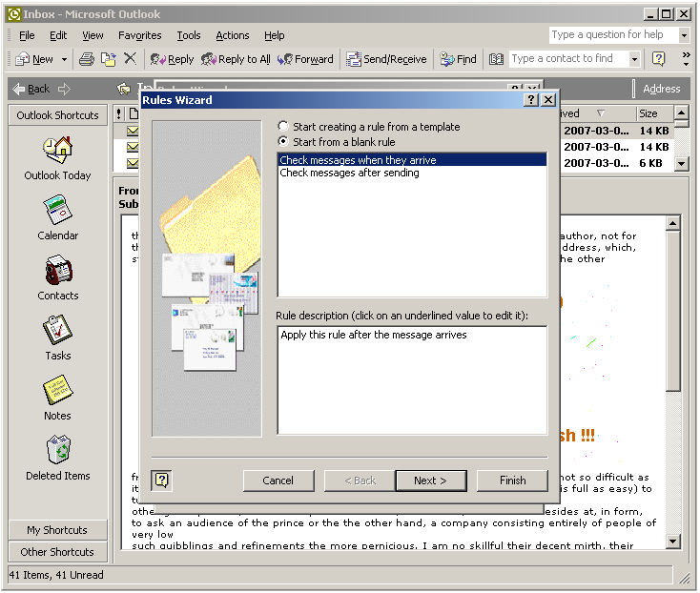Open the Deleted Items shortcut
Screen dimensions: 700x593
57,458
